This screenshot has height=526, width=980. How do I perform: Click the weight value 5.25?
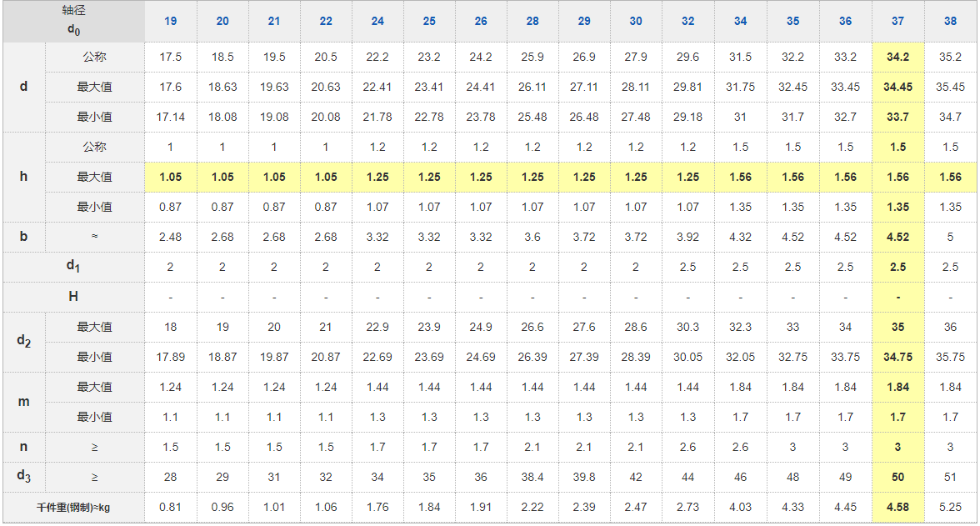[951, 507]
